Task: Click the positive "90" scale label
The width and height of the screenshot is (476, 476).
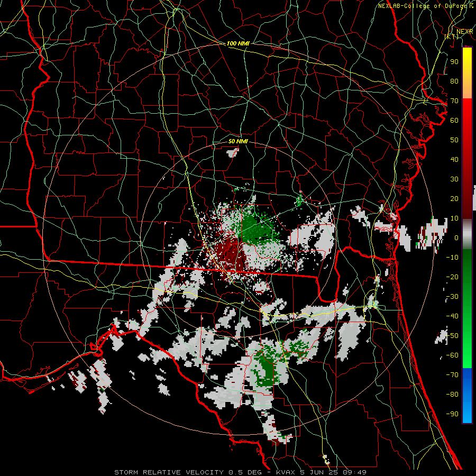Action: tap(454, 62)
